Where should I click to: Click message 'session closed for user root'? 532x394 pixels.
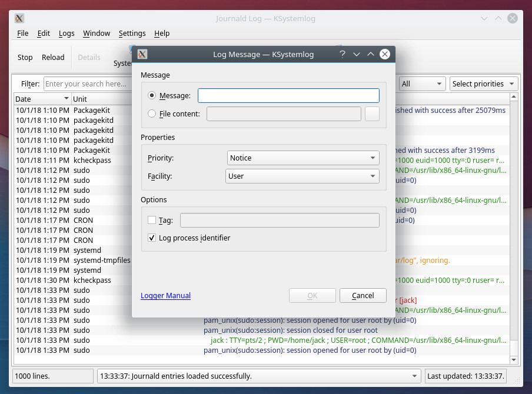[x=291, y=330]
